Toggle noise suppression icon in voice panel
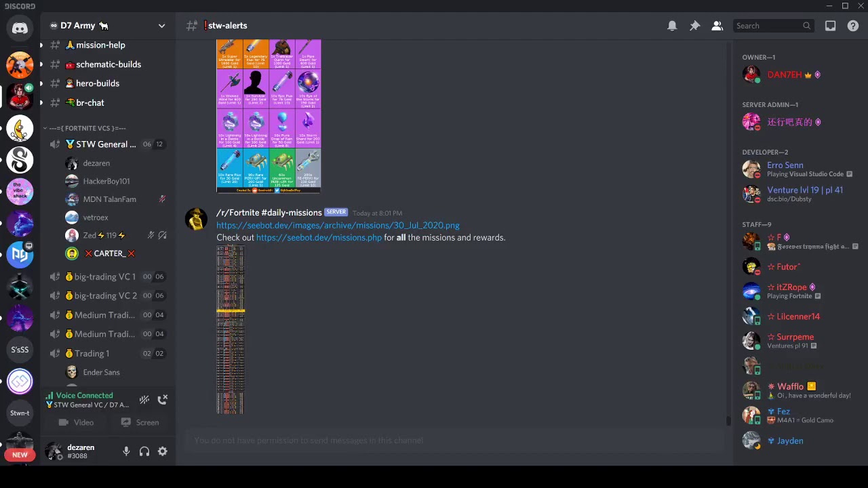Screen dimensions: 868x488 [x=144, y=400]
